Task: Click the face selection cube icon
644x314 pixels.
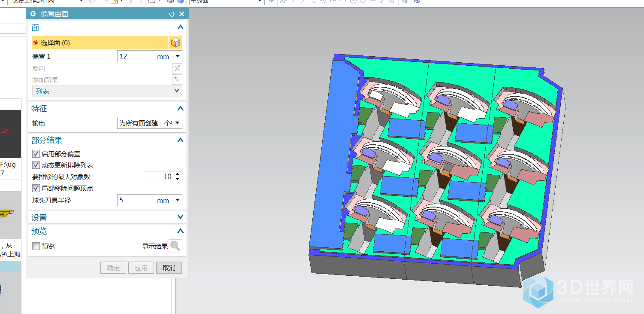Action: 175,43
